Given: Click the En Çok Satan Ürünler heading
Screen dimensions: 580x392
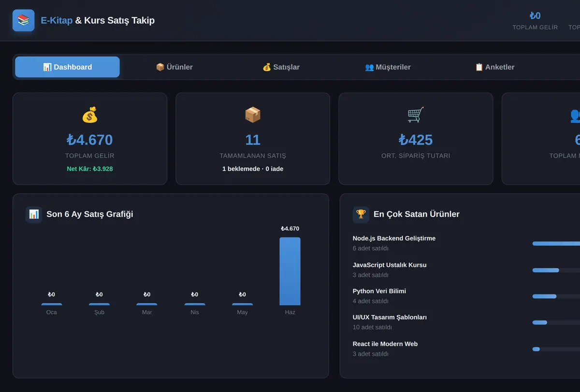Looking at the screenshot, I should tap(417, 214).
